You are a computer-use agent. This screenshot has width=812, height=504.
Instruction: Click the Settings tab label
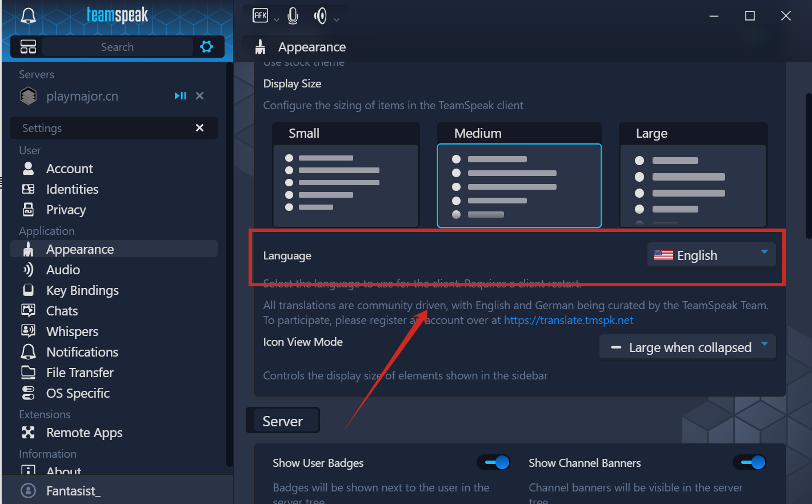pyautogui.click(x=42, y=128)
